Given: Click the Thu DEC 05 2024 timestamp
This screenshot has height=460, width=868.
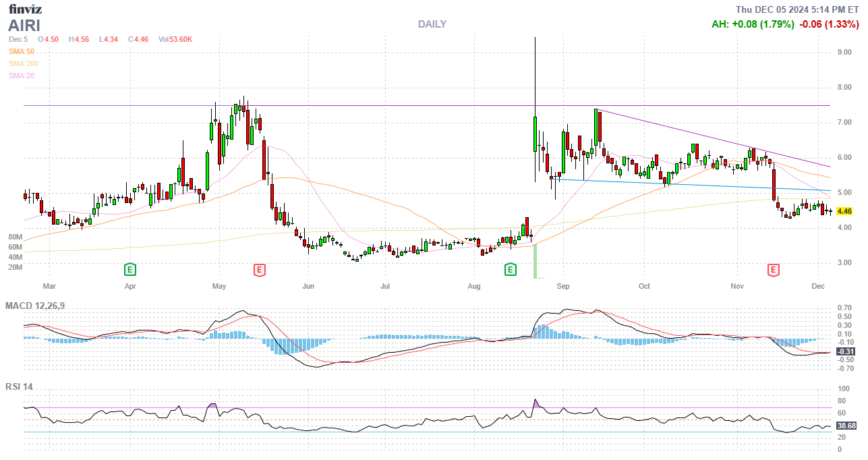Looking at the screenshot, I should point(797,9).
